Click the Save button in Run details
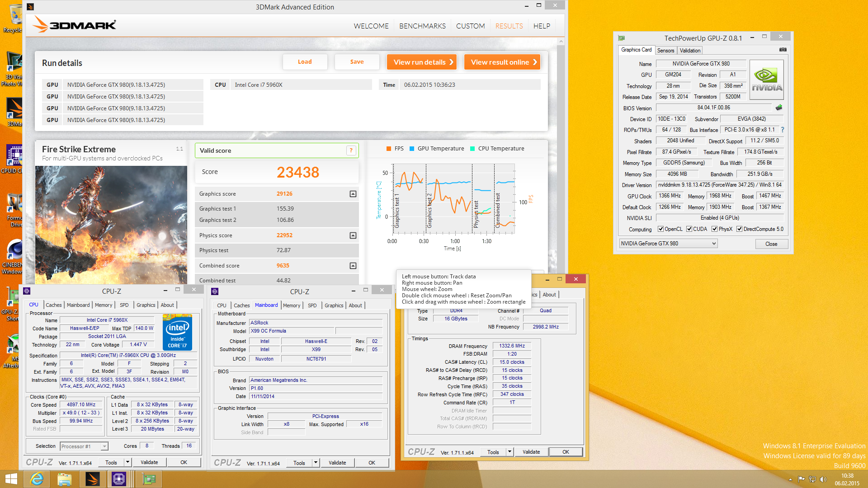 pyautogui.click(x=357, y=62)
